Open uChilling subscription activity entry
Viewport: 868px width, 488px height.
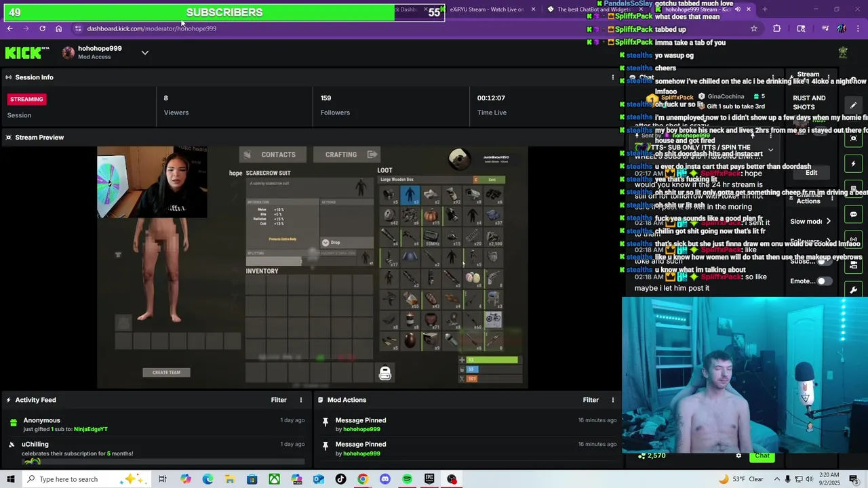tap(156, 449)
